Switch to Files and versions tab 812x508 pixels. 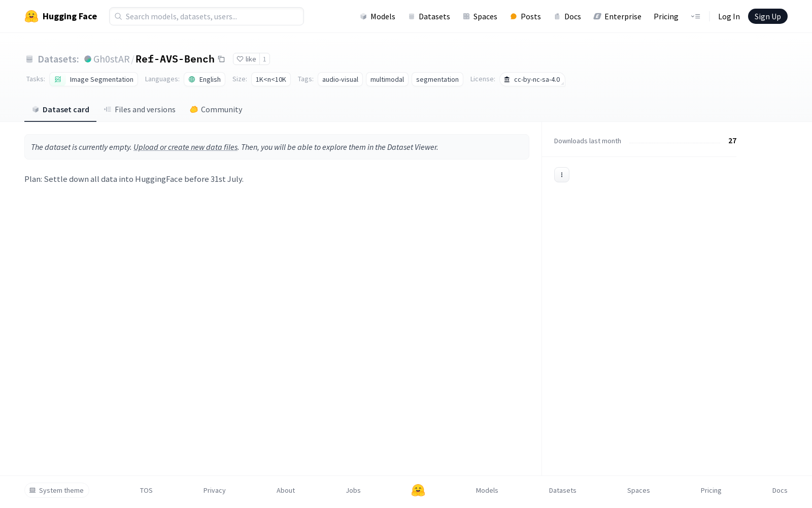(x=140, y=110)
